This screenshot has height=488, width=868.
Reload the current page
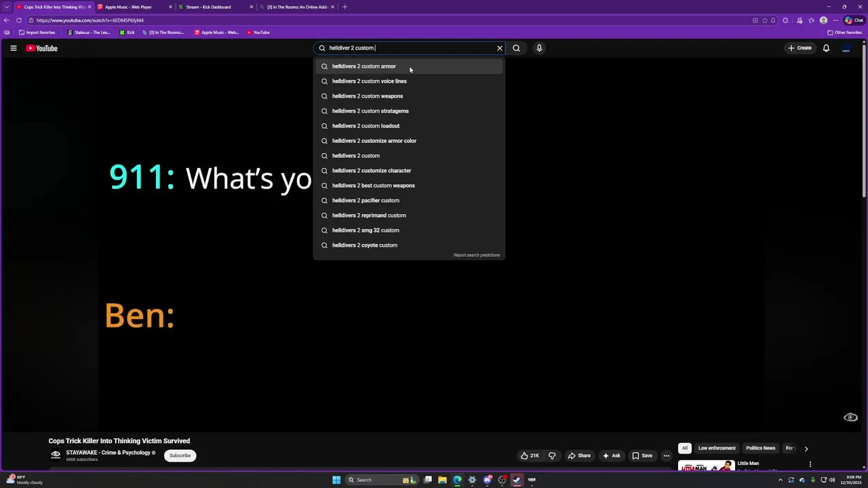[x=19, y=20]
